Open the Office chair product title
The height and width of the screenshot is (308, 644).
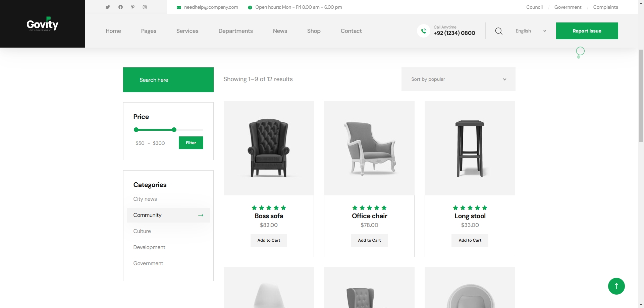coord(369,216)
